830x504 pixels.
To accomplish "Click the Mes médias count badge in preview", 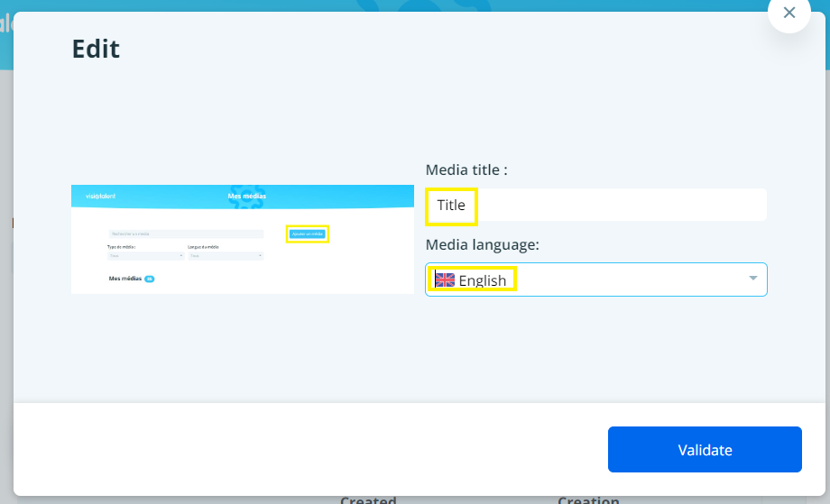I will 150,279.
